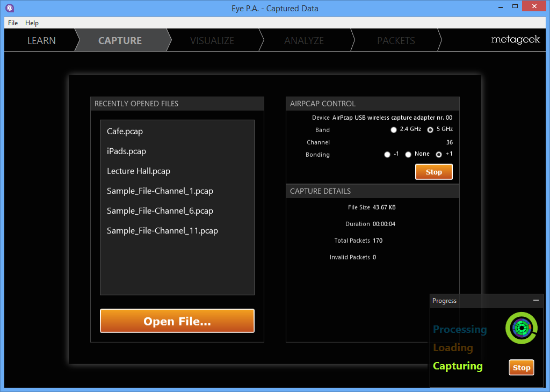Click Stop in the Progress panel
Screen dimensions: 550x392
522,367
